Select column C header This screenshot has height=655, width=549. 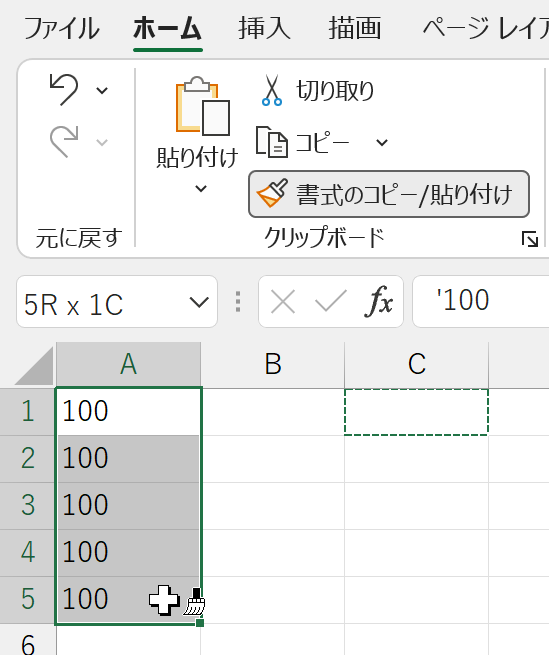[x=417, y=364]
